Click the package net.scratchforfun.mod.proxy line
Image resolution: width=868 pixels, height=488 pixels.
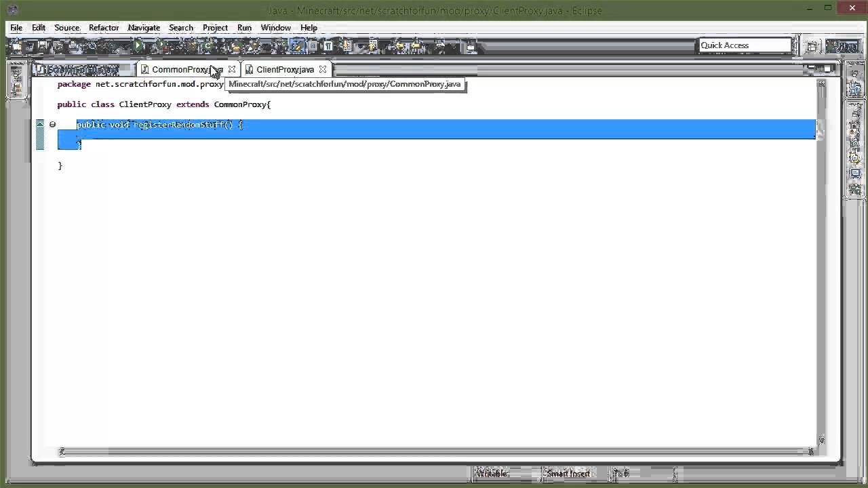pyautogui.click(x=140, y=84)
